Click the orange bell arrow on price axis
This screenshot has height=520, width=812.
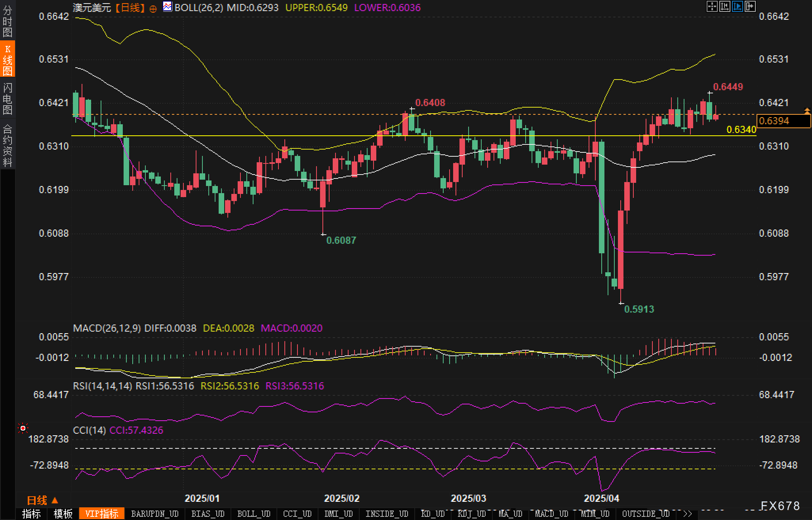[807, 111]
